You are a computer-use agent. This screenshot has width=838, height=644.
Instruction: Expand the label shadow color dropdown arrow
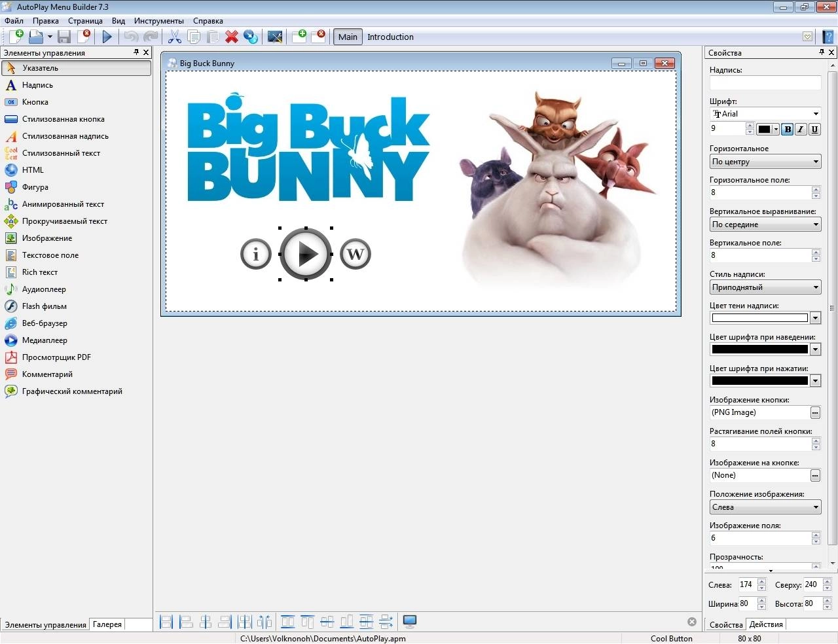coord(815,318)
